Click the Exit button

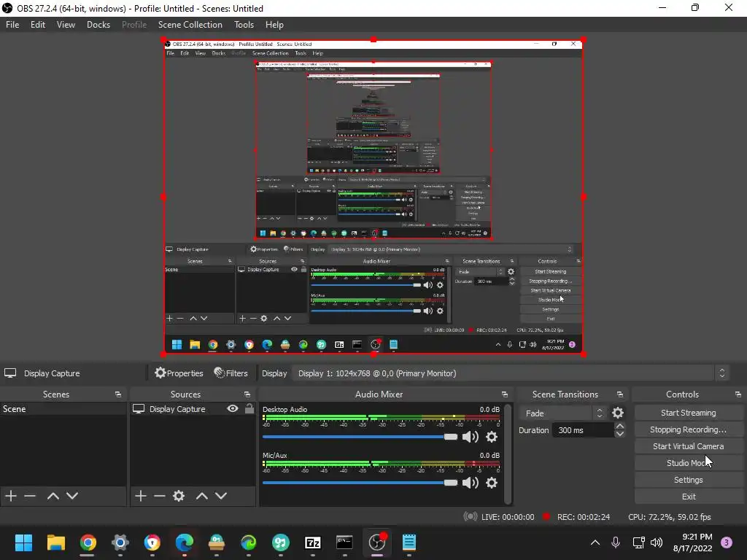pos(689,496)
